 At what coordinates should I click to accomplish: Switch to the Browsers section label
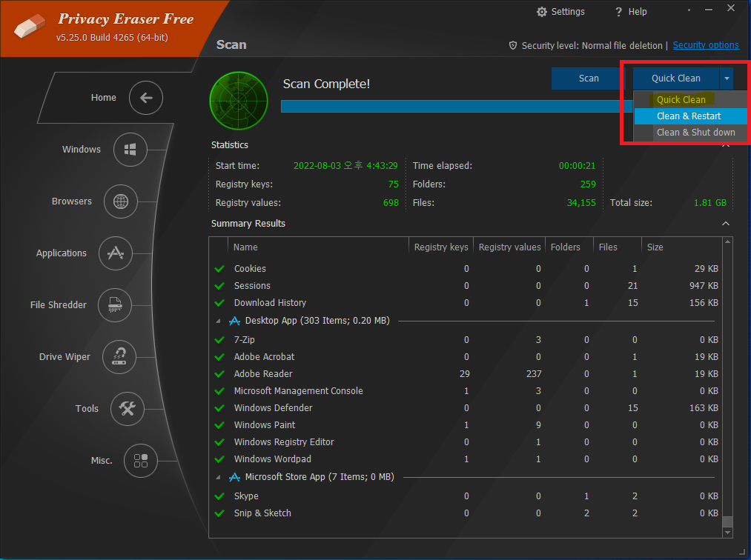click(x=72, y=201)
